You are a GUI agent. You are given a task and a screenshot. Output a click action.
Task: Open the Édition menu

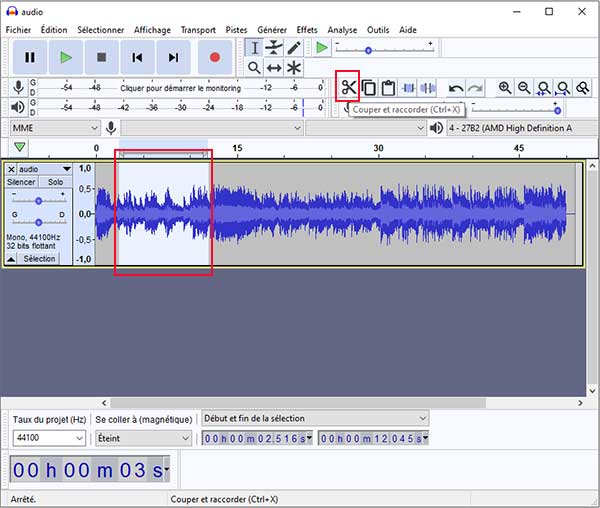coord(54,30)
